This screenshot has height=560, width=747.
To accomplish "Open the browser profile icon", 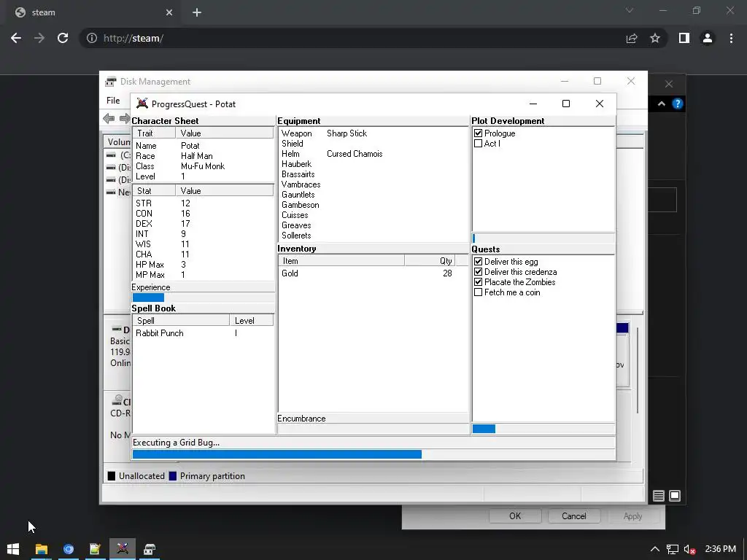I will point(708,38).
